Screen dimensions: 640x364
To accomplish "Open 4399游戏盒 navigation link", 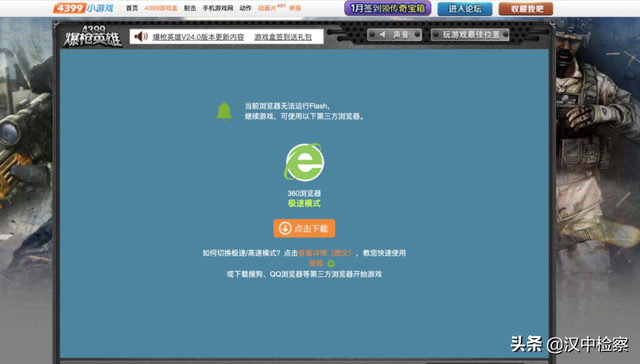I will pos(161,8).
